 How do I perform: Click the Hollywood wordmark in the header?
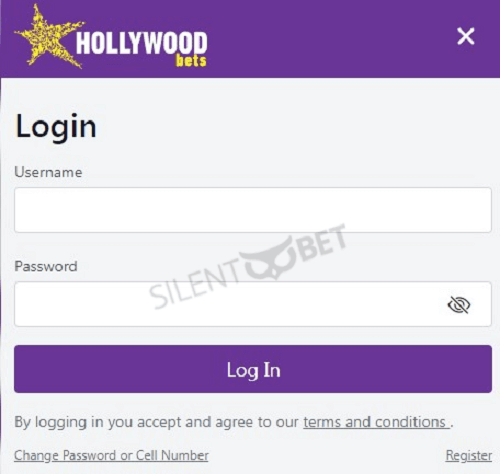142,43
